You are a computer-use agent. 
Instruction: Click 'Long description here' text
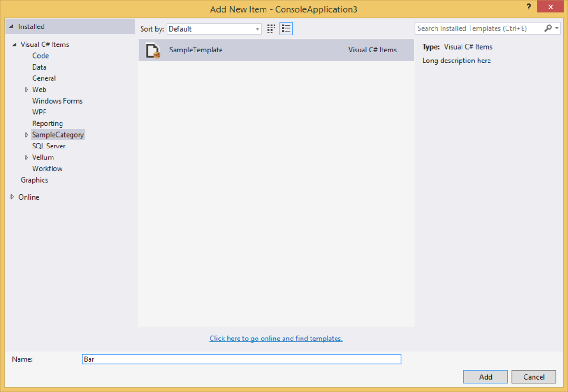click(456, 61)
